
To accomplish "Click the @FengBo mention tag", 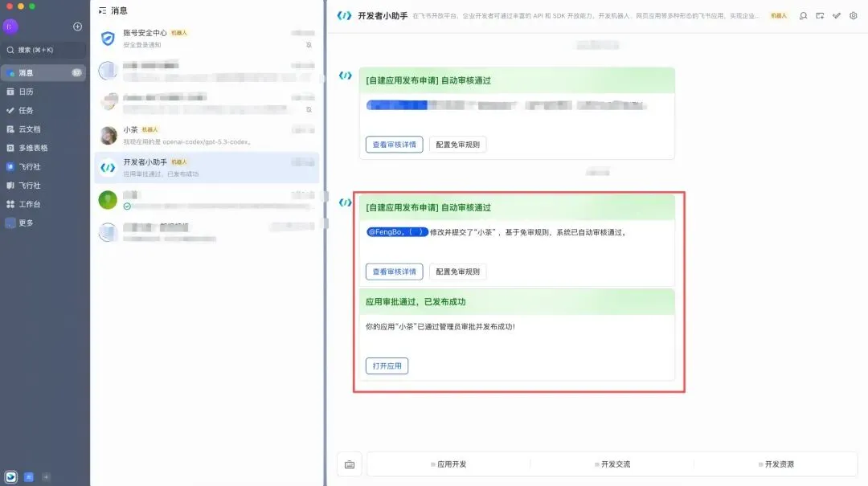I will point(398,232).
